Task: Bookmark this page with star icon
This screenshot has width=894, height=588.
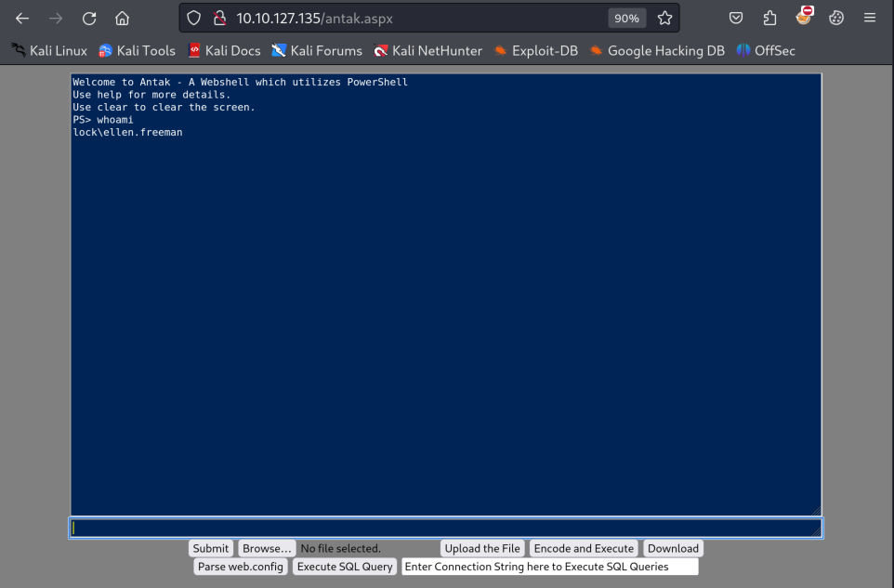Action: pyautogui.click(x=664, y=18)
